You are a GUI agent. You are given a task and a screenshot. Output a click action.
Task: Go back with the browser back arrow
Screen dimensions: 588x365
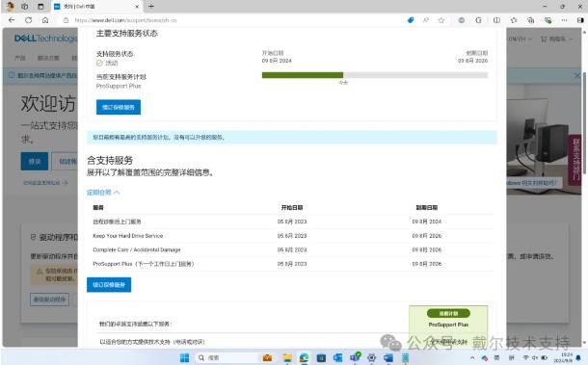(12, 20)
